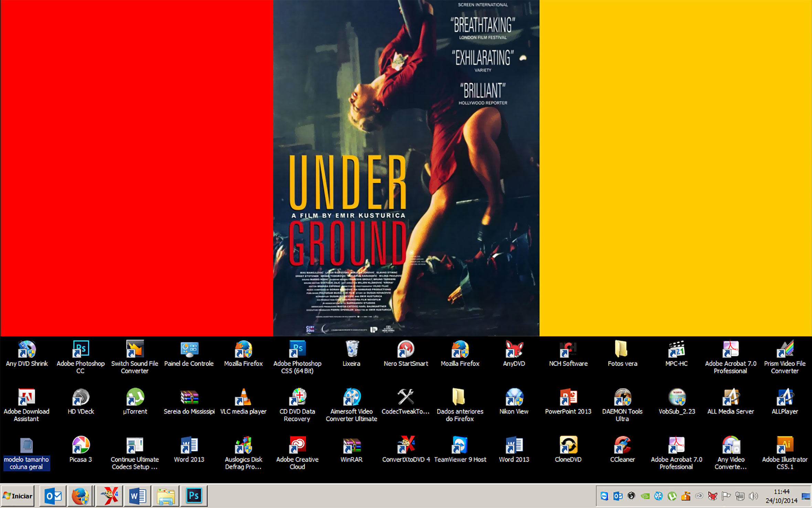This screenshot has height=508, width=812.
Task: Open the DAEMON Tools Ultra shortcut
Action: tap(622, 397)
